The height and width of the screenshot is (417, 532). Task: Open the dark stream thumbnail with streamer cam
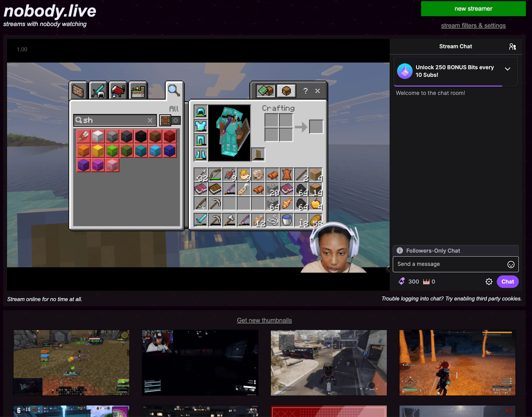(200, 362)
